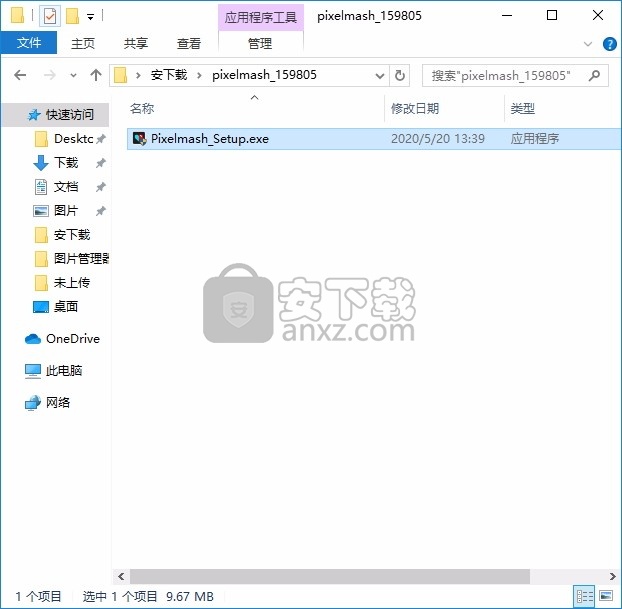Click the pin icon next to 文档

pyautogui.click(x=101, y=187)
